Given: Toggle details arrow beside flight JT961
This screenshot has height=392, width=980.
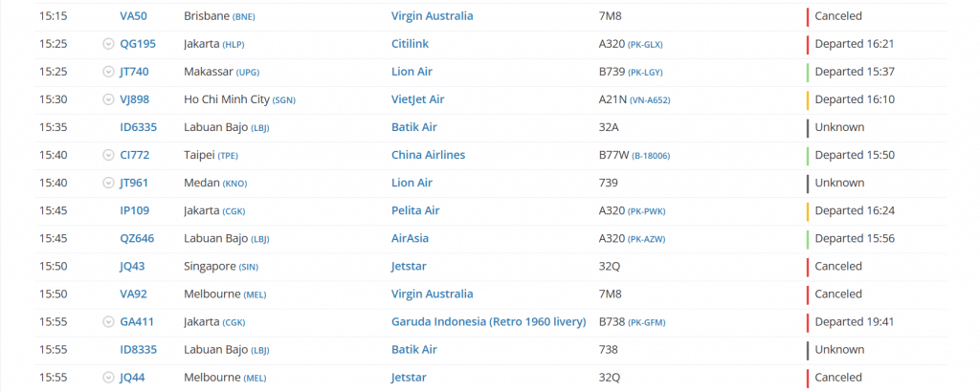Looking at the screenshot, I should tap(108, 183).
